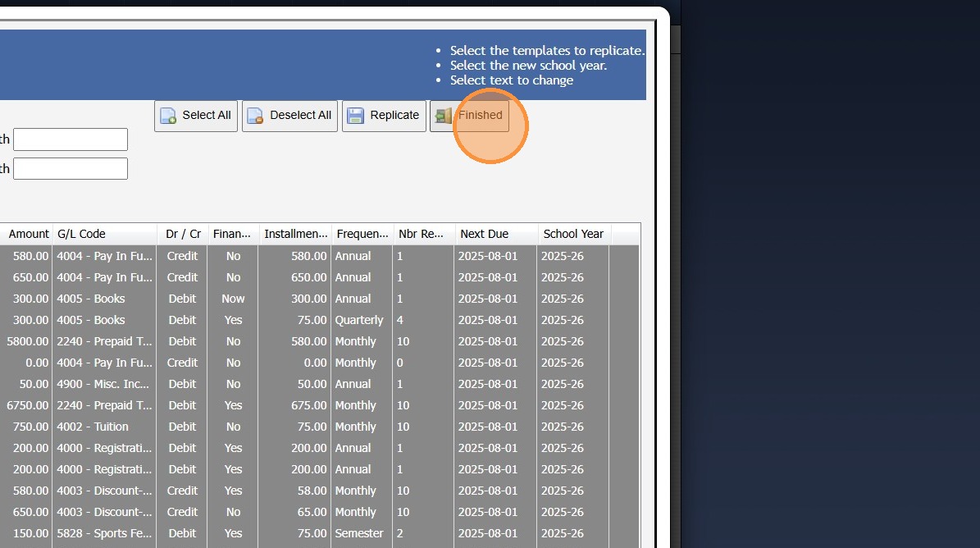This screenshot has height=548, width=980.
Task: Select the 150.00 amount cell
Action: pyautogui.click(x=26, y=533)
